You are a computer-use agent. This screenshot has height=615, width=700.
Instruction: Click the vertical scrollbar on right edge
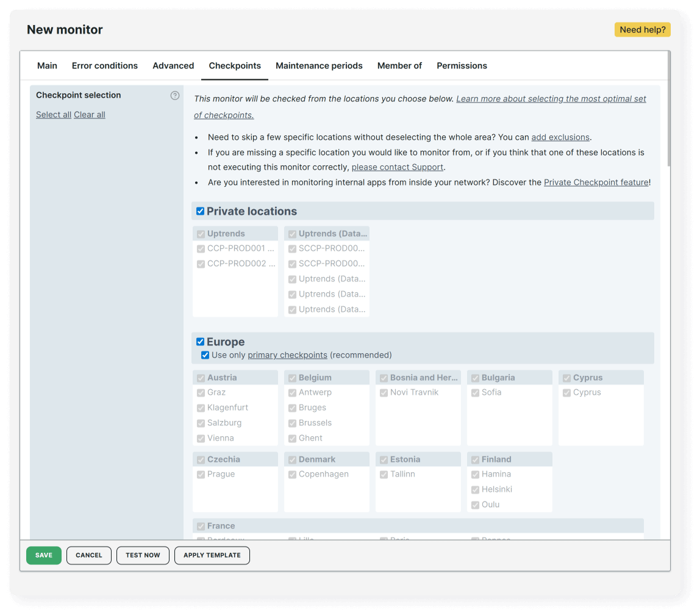point(669,110)
